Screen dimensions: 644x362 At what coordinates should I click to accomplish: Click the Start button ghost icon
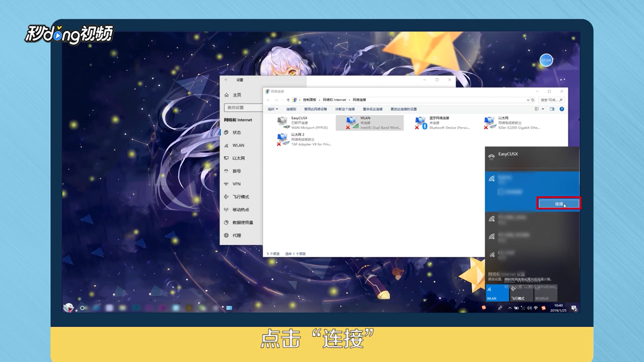(68, 307)
